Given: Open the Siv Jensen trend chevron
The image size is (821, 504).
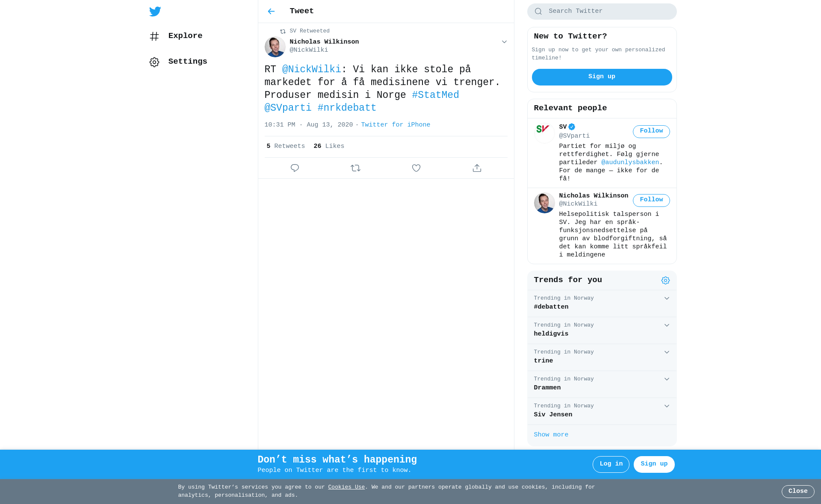Looking at the screenshot, I should pyautogui.click(x=667, y=406).
